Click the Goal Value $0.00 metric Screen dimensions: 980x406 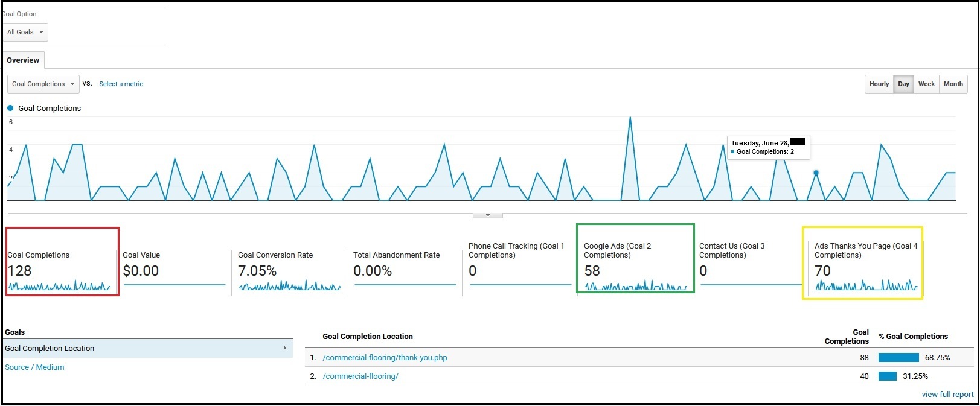click(x=141, y=271)
